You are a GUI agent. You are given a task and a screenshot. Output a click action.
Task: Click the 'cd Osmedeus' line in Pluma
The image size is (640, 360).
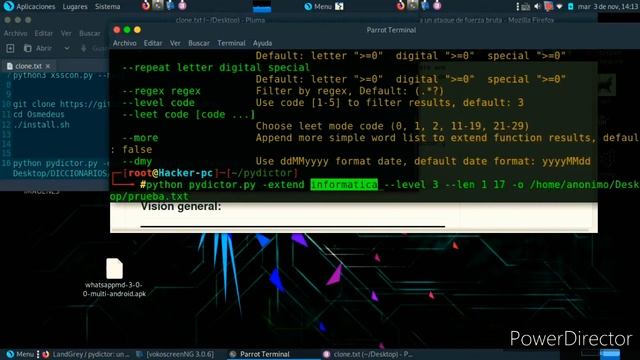point(38,114)
